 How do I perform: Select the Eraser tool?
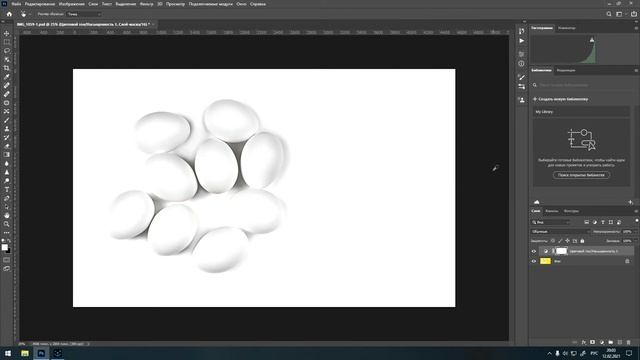click(7, 146)
